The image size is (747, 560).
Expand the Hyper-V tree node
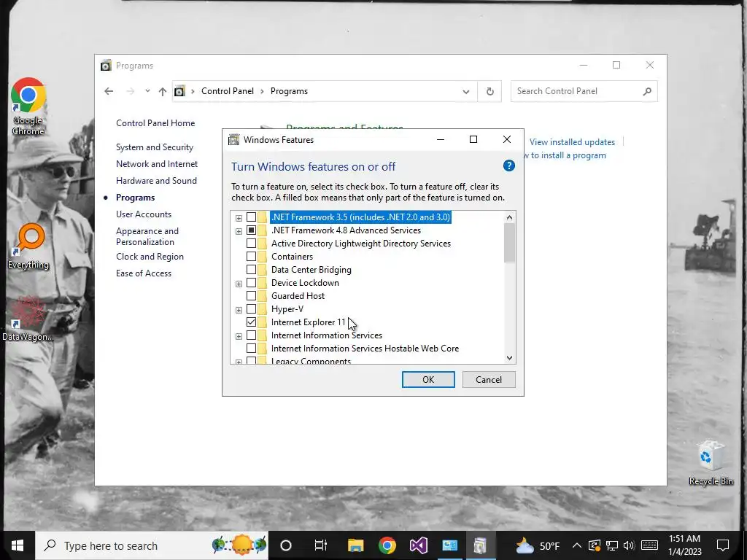point(239,310)
